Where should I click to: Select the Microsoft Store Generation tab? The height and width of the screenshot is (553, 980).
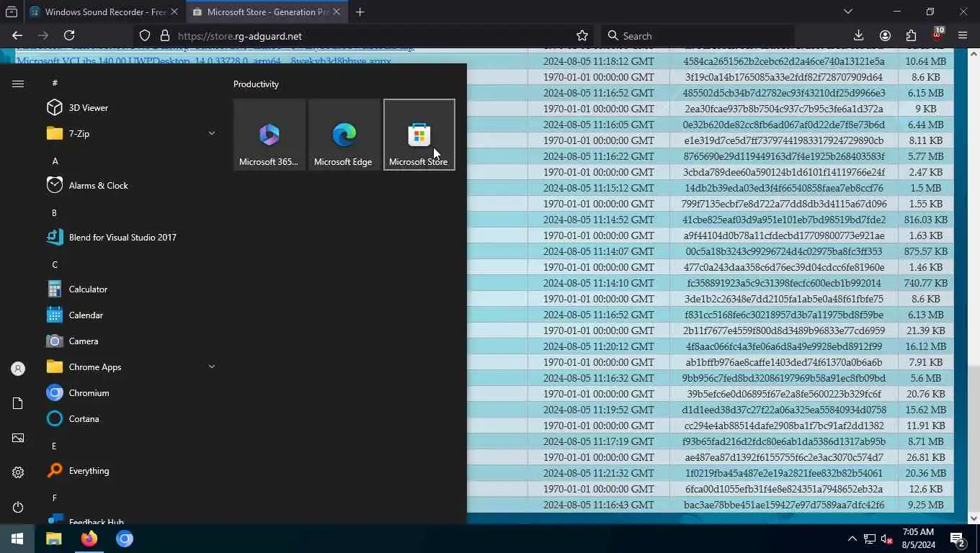(x=266, y=12)
